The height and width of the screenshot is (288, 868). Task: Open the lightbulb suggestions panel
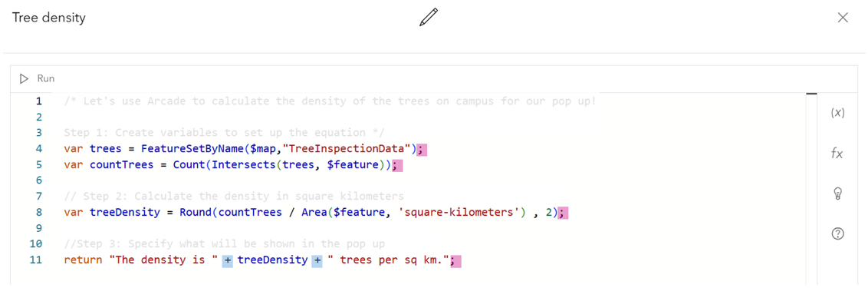point(837,193)
